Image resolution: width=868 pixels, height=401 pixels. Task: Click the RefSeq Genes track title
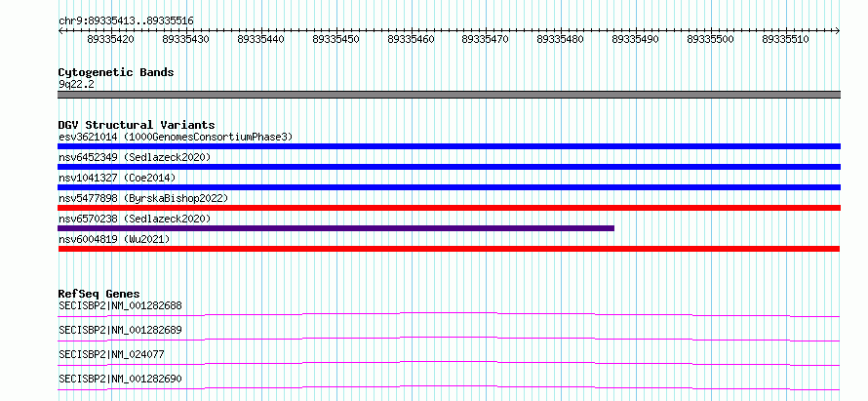[x=99, y=294]
